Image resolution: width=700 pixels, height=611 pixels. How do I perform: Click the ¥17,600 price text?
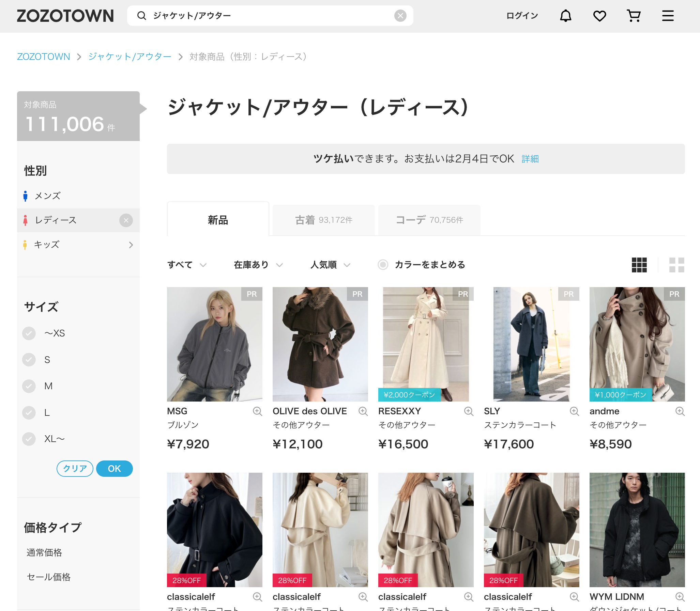[x=509, y=444]
